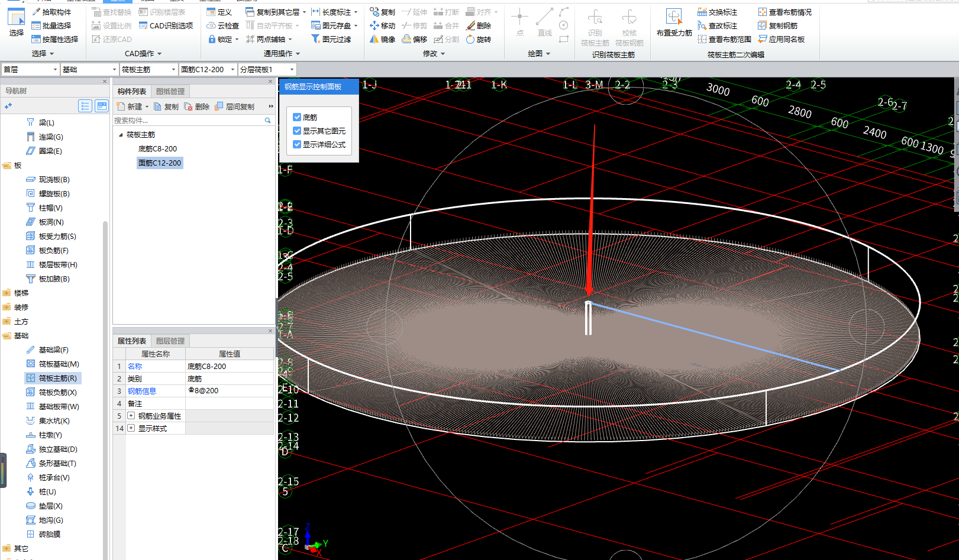Select 面筋C12-200 in component list
The height and width of the screenshot is (560, 959).
coord(160,163)
